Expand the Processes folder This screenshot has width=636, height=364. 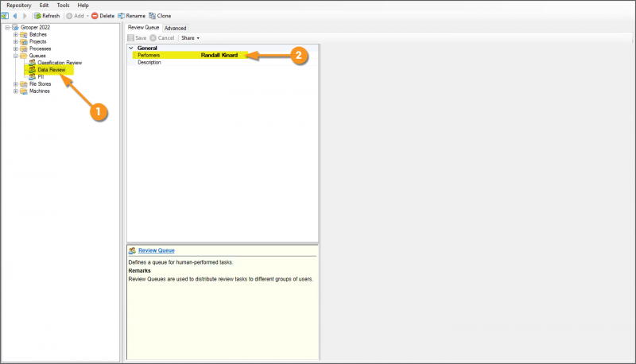click(x=15, y=48)
